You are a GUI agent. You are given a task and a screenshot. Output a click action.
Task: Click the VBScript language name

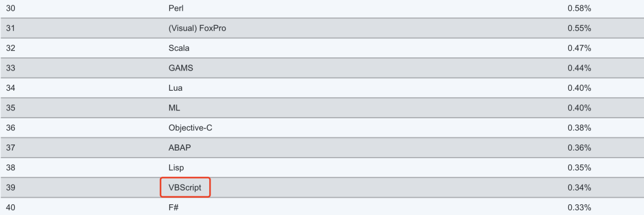pos(185,188)
